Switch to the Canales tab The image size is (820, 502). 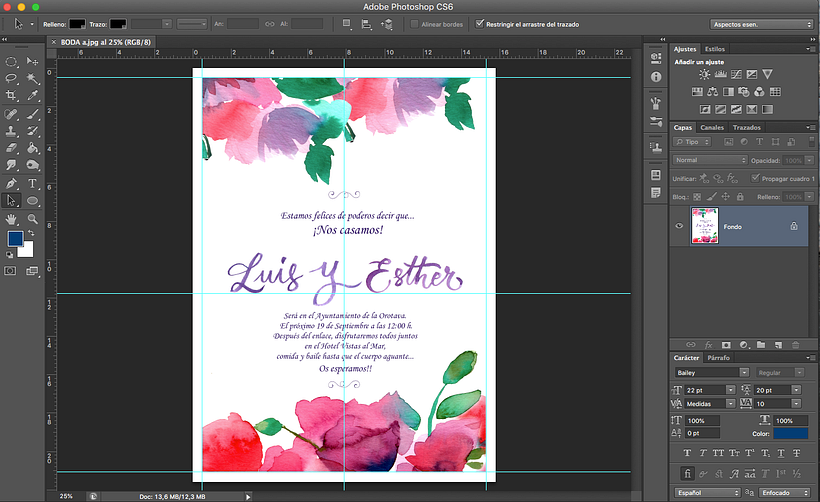point(712,127)
